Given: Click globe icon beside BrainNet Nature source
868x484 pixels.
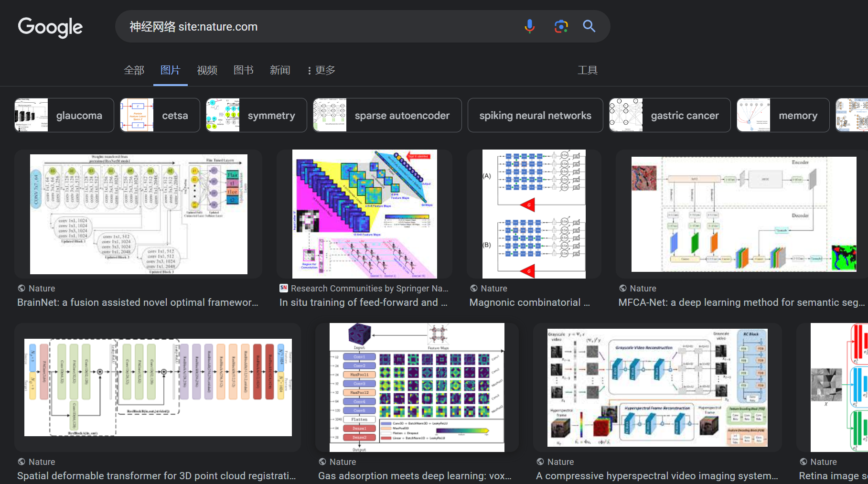Looking at the screenshot, I should pyautogui.click(x=21, y=288).
